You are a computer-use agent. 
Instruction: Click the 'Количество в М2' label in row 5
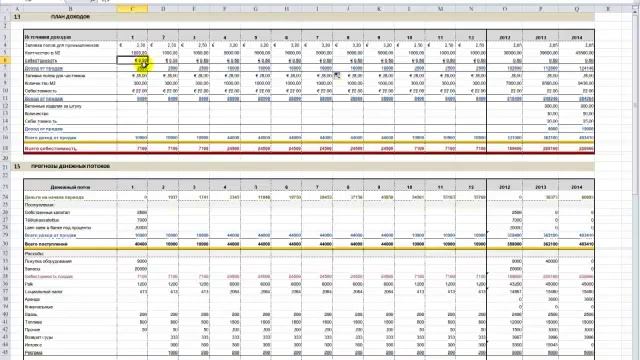pos(43,53)
